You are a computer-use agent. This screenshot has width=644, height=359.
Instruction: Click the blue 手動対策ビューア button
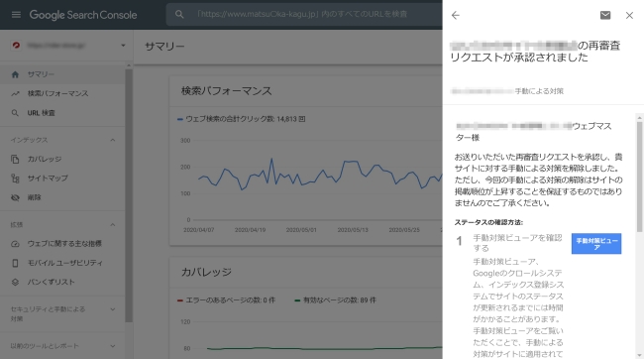coord(595,243)
